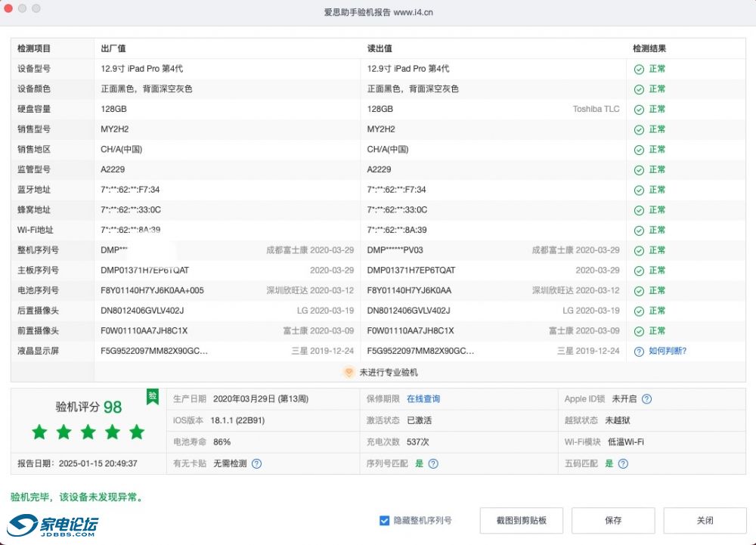Click the green check icon in 蓝牙地址 row
The width and height of the screenshot is (756, 545).
tap(639, 190)
